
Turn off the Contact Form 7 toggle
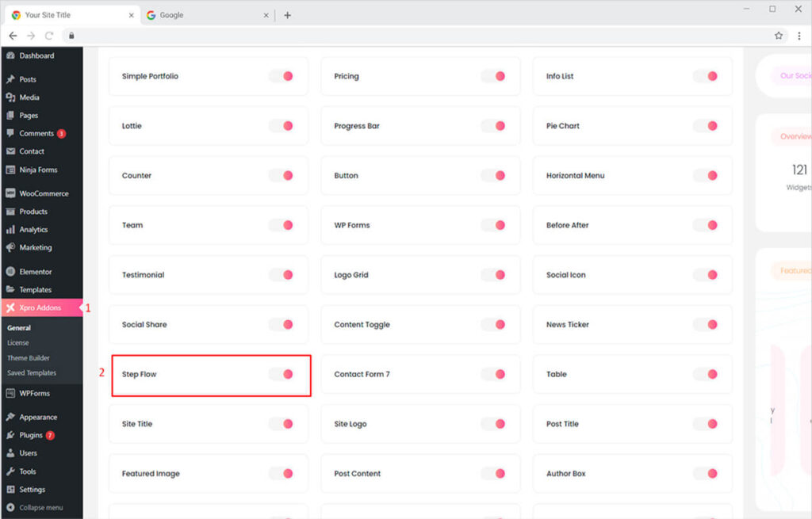click(x=493, y=374)
